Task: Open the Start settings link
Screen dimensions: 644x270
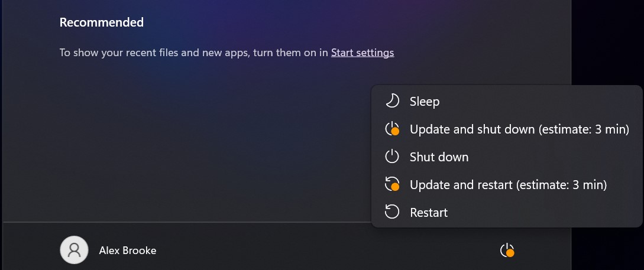Action: click(363, 53)
